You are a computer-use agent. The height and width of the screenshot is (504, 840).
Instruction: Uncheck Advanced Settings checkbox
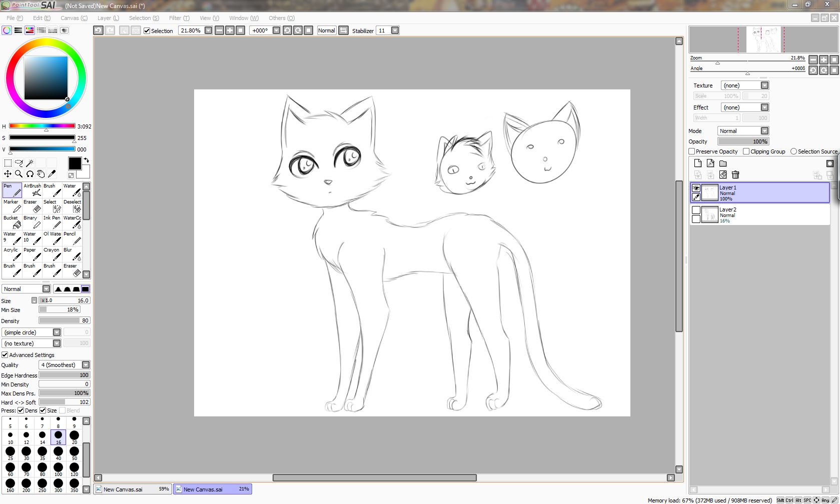coord(5,355)
